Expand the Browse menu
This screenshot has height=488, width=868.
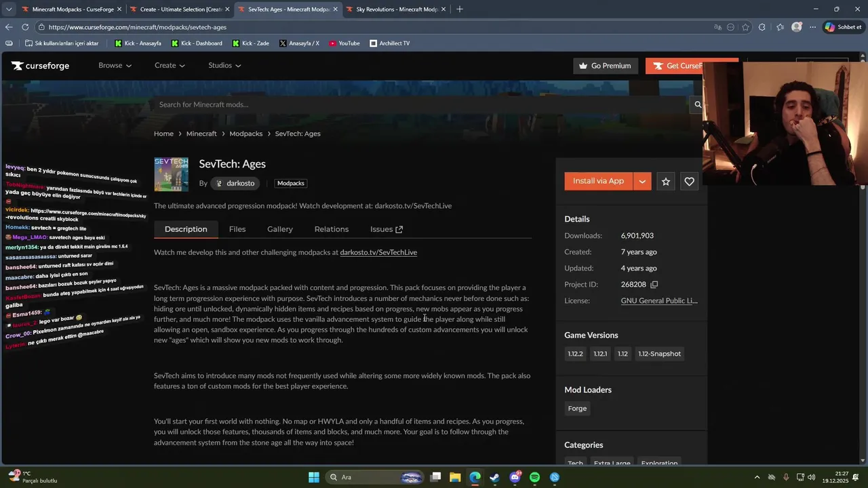(115, 66)
